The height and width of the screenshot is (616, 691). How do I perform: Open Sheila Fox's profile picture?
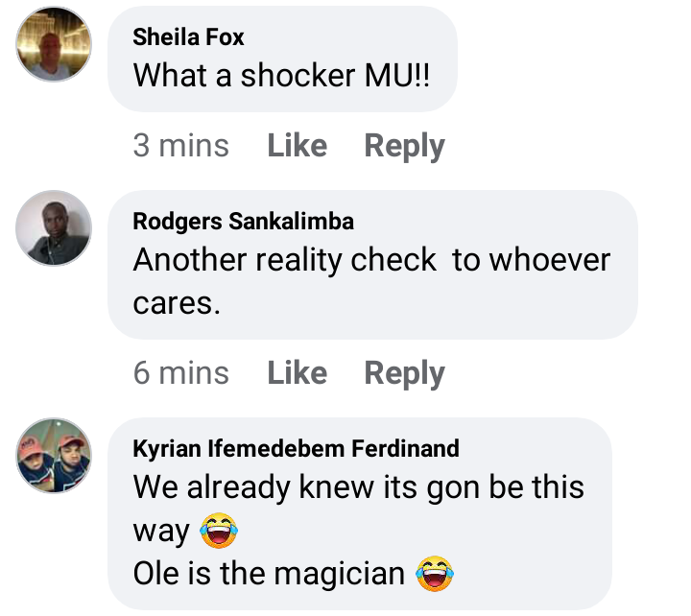pyautogui.click(x=55, y=45)
